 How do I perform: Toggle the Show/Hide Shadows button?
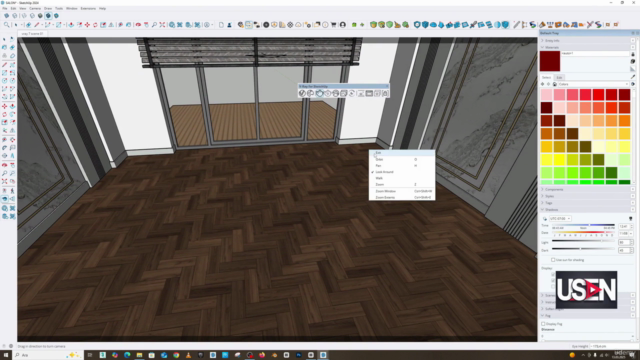pyautogui.click(x=545, y=219)
